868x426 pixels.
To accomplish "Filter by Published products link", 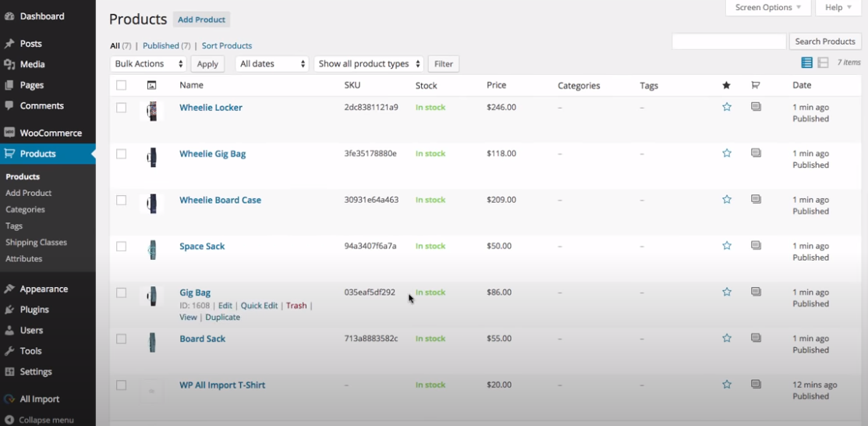I will [161, 46].
